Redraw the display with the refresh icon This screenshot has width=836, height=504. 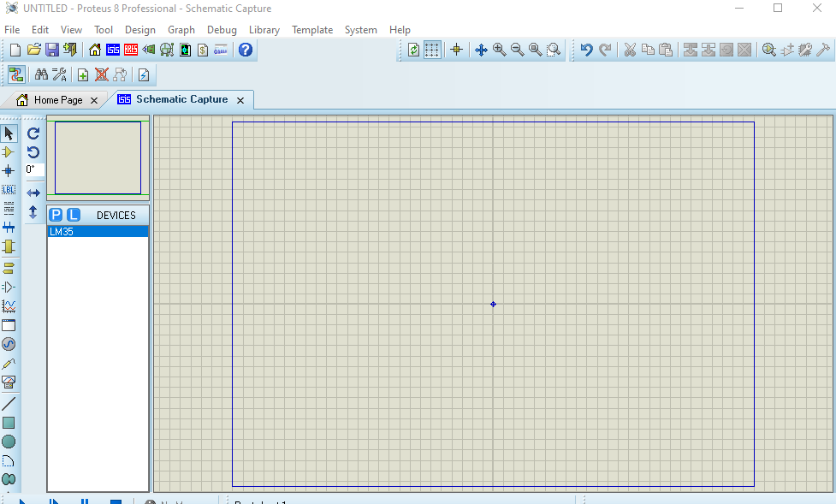tap(413, 50)
